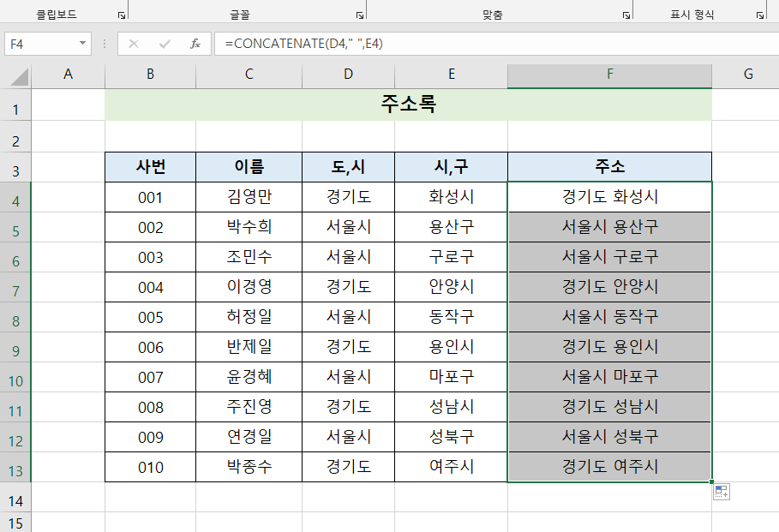Screen dimensions: 779x532
Task: Select row 1 header
Action: (15, 105)
